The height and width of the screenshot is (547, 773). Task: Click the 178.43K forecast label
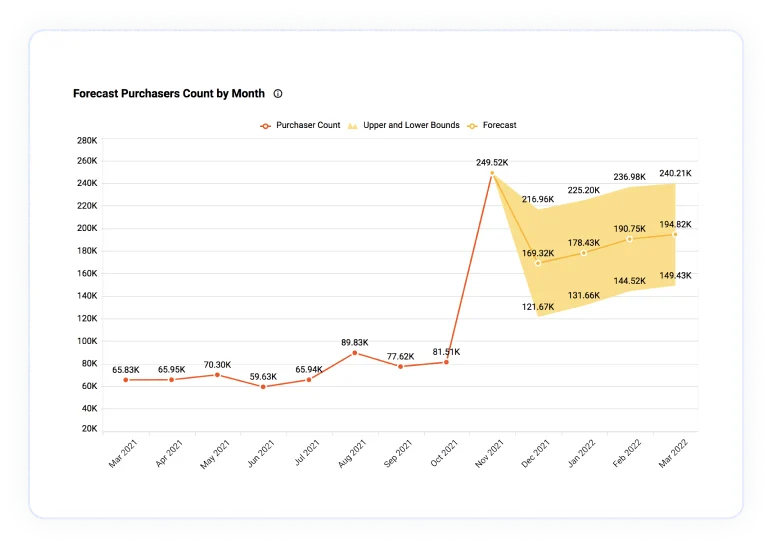pos(584,243)
